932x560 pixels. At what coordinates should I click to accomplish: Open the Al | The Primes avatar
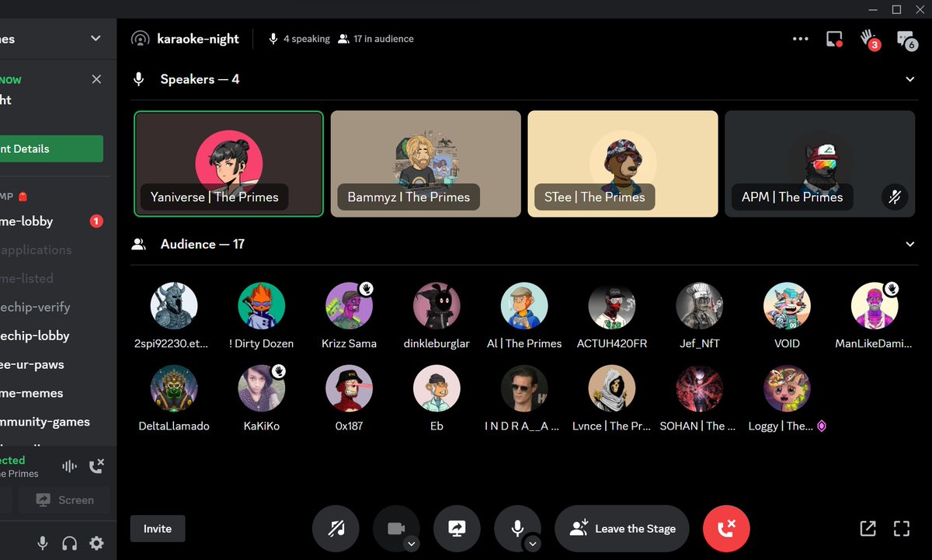pyautogui.click(x=524, y=306)
